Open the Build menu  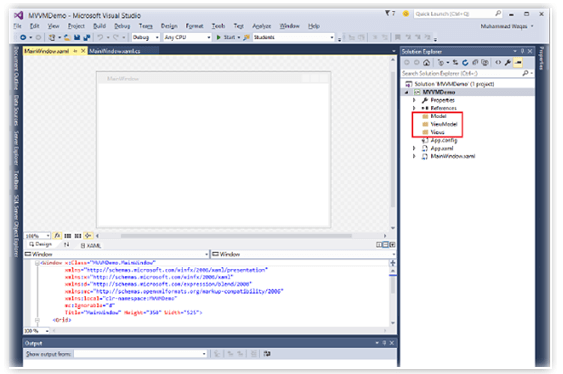click(99, 26)
